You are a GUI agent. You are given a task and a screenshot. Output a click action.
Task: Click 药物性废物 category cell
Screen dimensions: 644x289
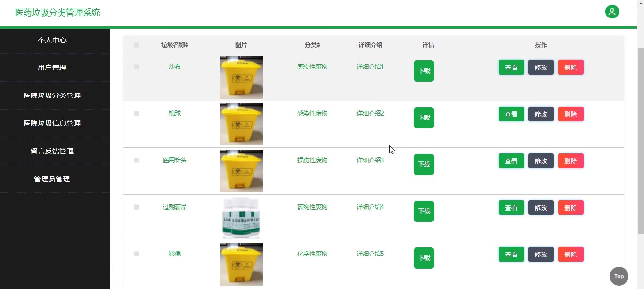[312, 207]
